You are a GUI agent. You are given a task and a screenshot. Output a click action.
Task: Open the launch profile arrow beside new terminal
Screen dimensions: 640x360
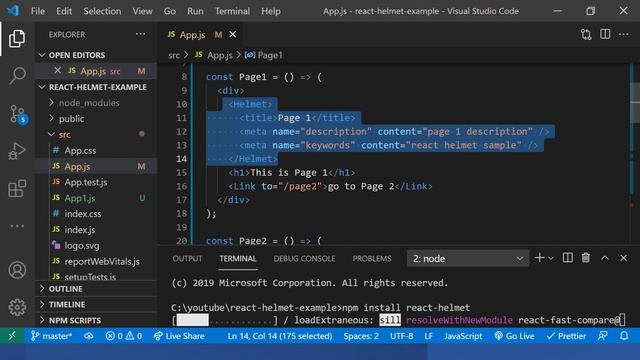[551, 258]
